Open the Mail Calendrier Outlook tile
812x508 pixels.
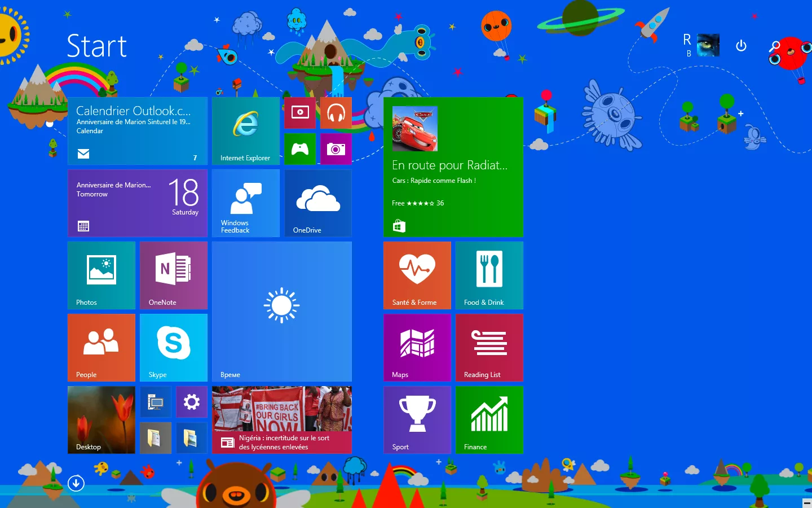point(138,131)
